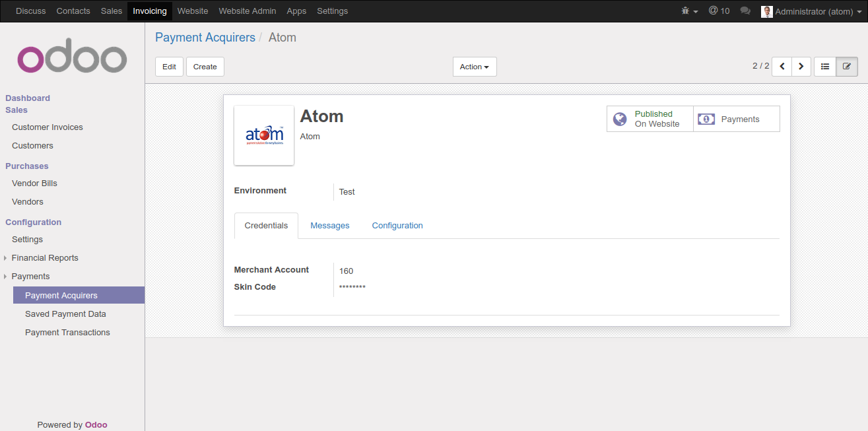Click Merchant Account value 160
This screenshot has height=431, width=868.
click(346, 271)
